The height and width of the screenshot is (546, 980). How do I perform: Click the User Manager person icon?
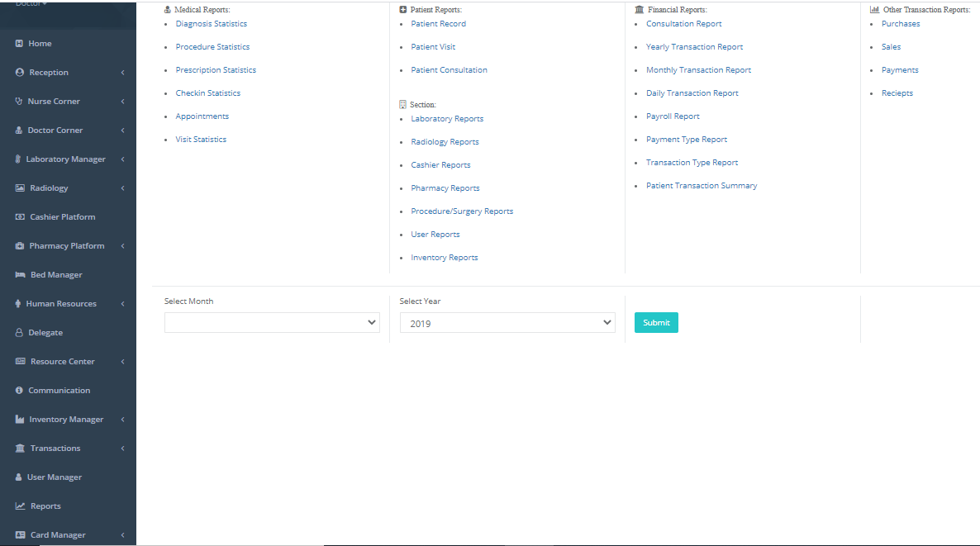click(x=19, y=477)
